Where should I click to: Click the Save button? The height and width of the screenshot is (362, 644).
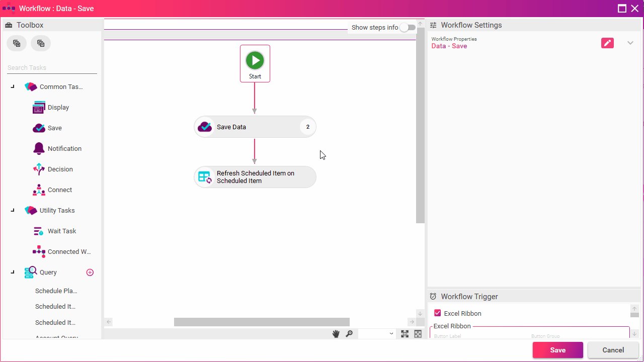click(x=557, y=350)
